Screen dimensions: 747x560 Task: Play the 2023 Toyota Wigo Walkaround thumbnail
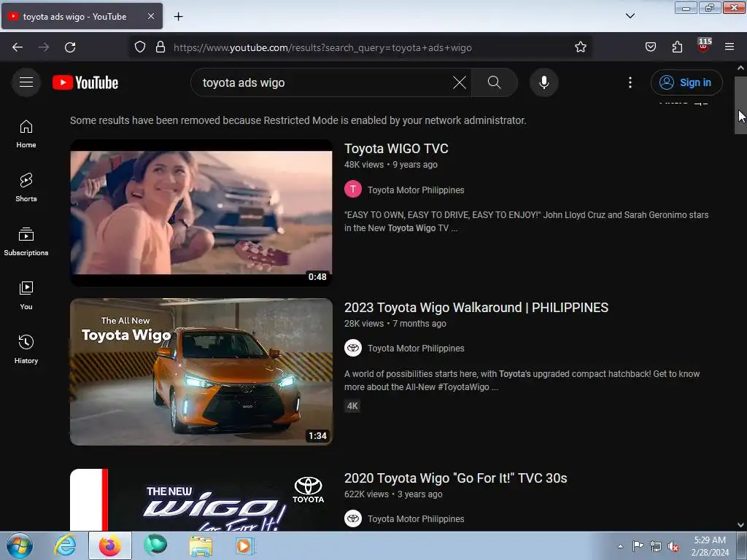(201, 372)
